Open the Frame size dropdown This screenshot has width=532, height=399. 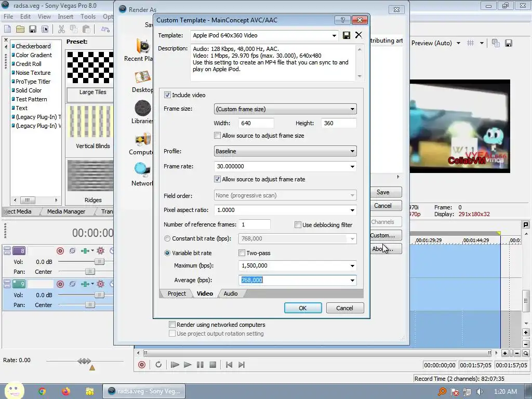tap(353, 109)
